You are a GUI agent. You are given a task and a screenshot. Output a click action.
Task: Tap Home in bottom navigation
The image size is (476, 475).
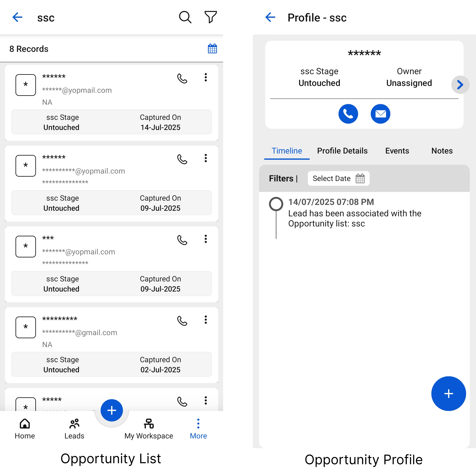click(x=25, y=429)
